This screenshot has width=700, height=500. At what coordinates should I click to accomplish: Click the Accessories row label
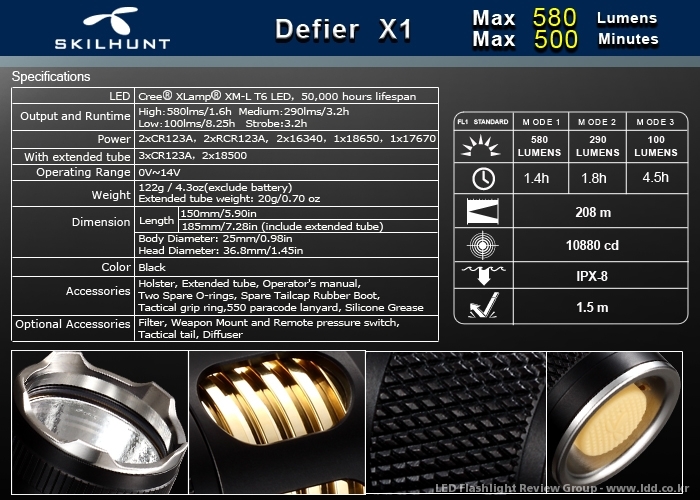(x=98, y=291)
